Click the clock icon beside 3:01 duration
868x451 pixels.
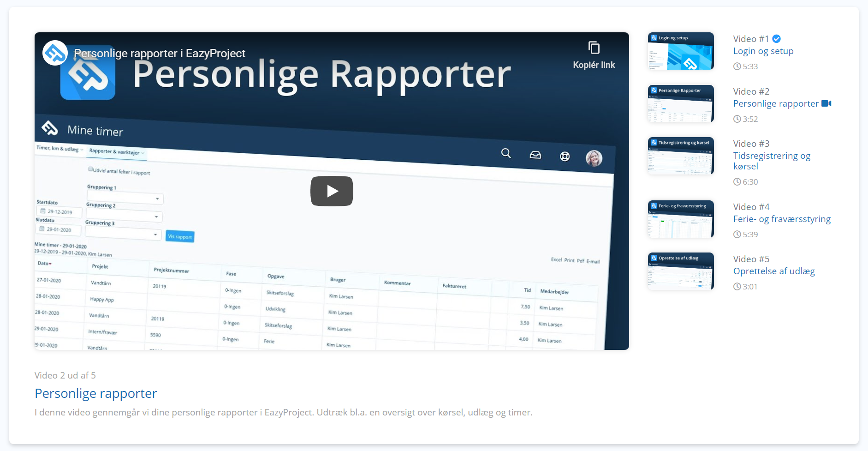[x=737, y=287]
